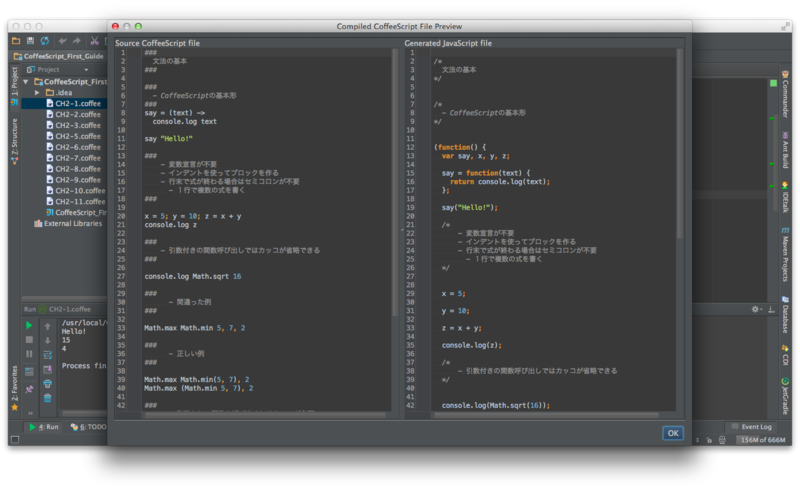
Task: Open the 2: Favorites tool window tab
Action: pyautogui.click(x=14, y=388)
